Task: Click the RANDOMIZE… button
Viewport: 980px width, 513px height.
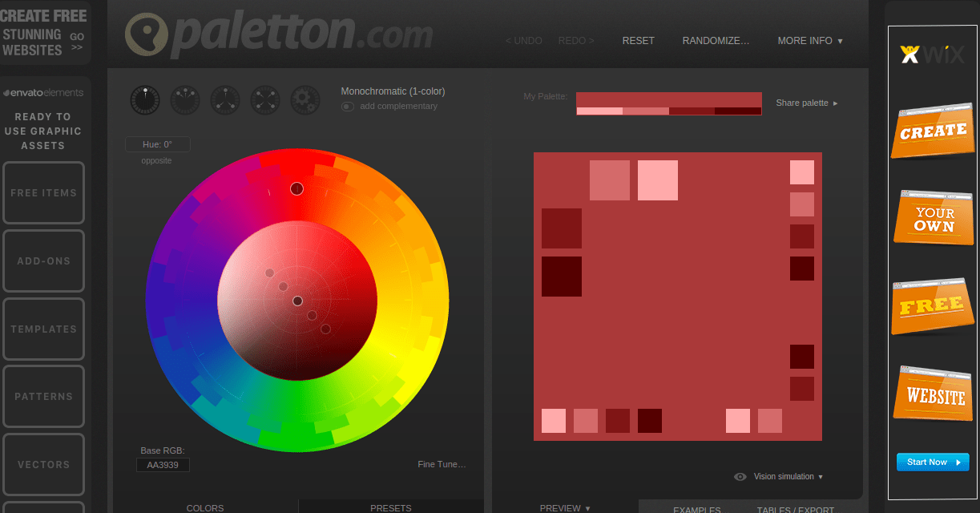Action: [716, 40]
